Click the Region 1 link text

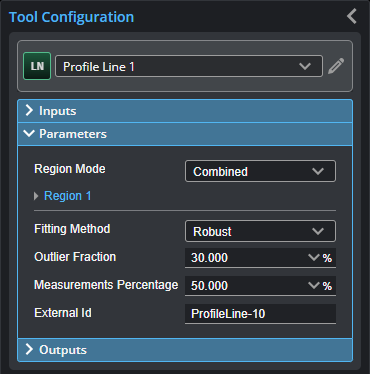(x=68, y=196)
